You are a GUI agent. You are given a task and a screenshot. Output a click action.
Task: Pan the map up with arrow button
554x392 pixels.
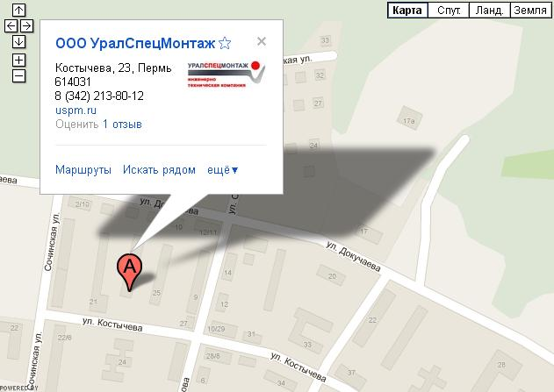point(18,10)
